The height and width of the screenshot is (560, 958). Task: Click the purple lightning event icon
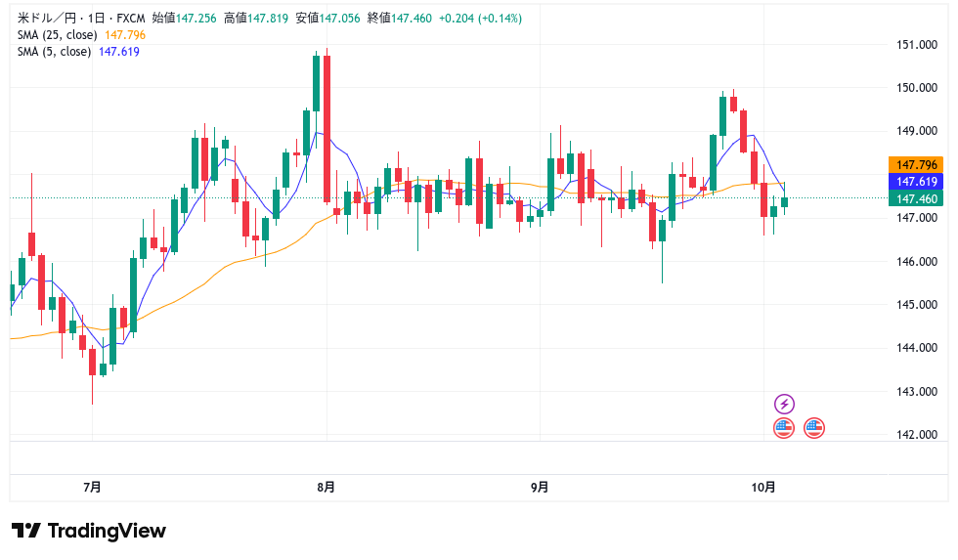(x=784, y=404)
